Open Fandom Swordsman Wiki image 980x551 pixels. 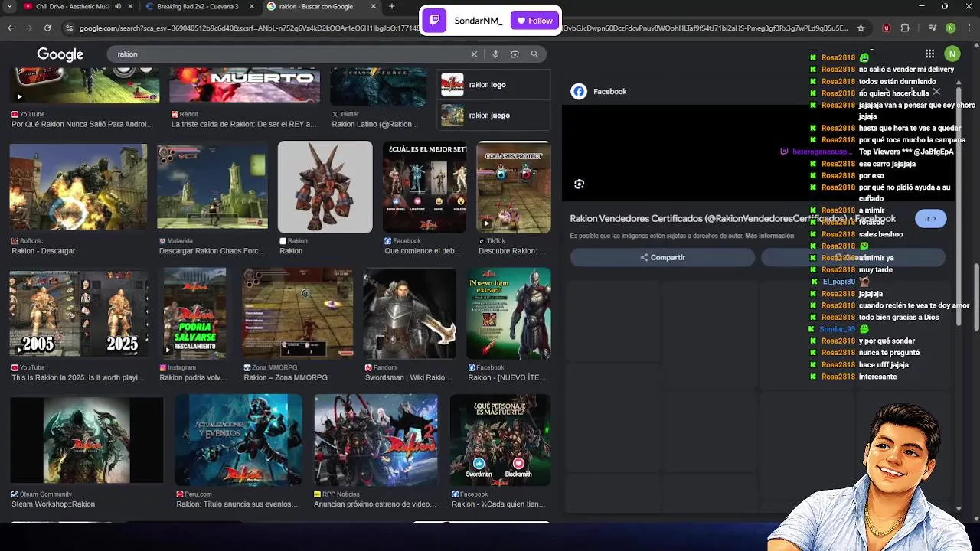coord(409,313)
